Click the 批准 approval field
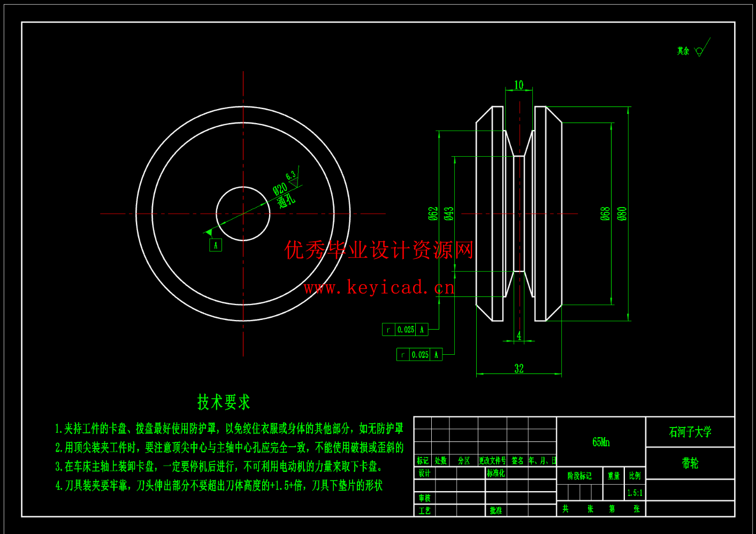 pos(495,510)
